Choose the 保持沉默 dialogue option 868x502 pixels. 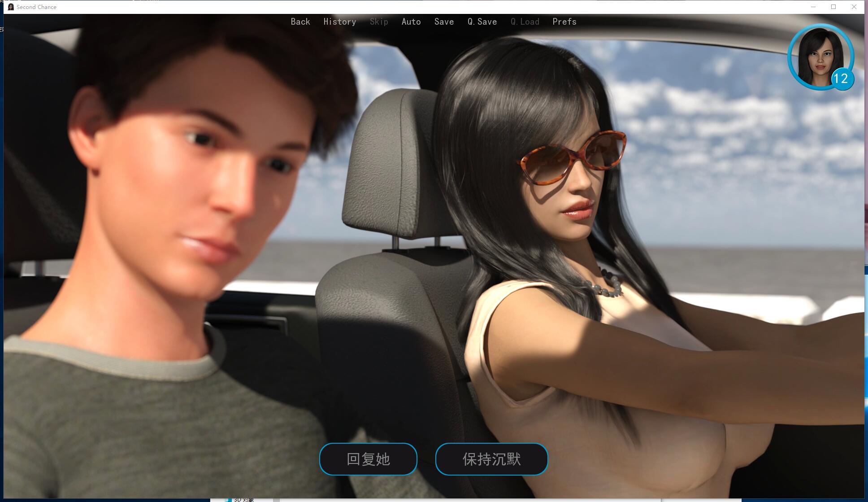coord(491,459)
